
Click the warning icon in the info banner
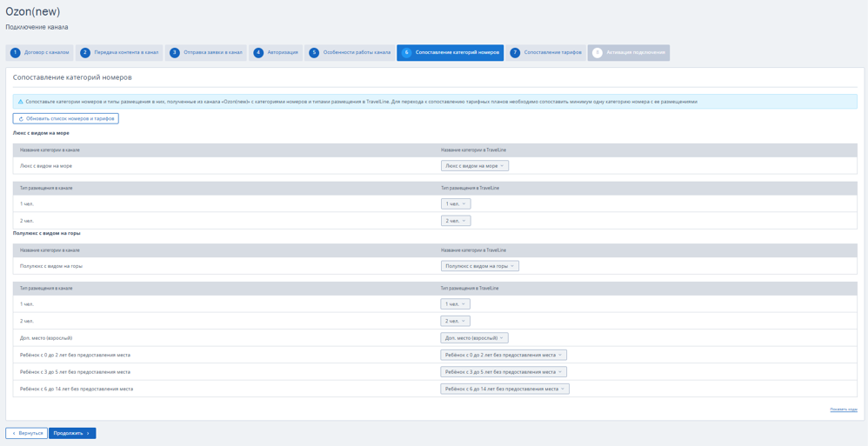point(21,102)
